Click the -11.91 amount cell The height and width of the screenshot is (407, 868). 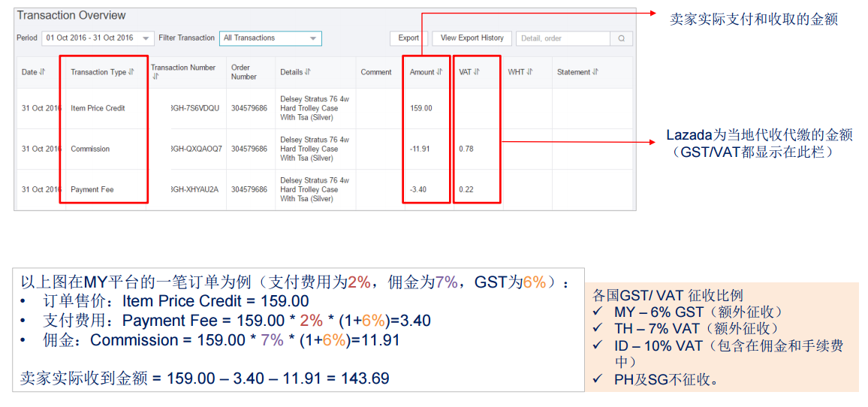tap(420, 149)
